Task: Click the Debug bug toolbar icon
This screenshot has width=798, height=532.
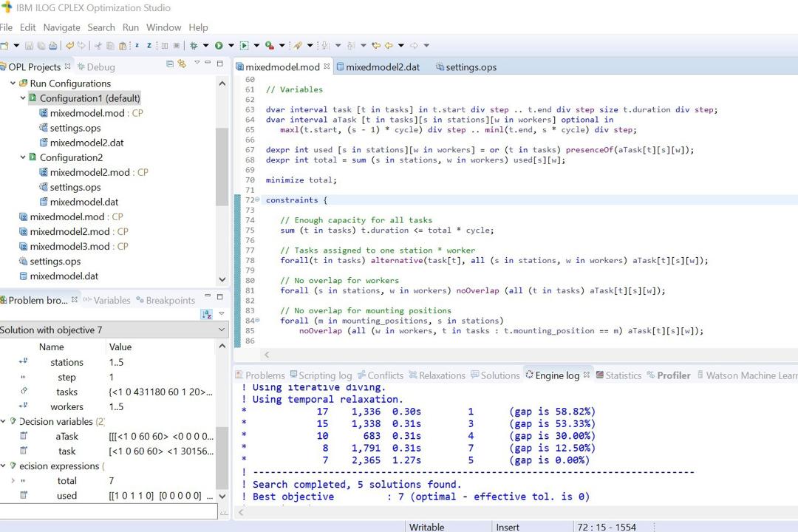Action: click(194, 45)
